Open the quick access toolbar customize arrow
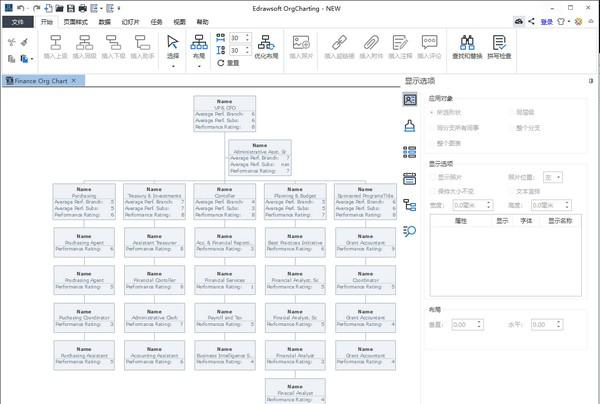This screenshot has height=404, width=600. point(119,8)
